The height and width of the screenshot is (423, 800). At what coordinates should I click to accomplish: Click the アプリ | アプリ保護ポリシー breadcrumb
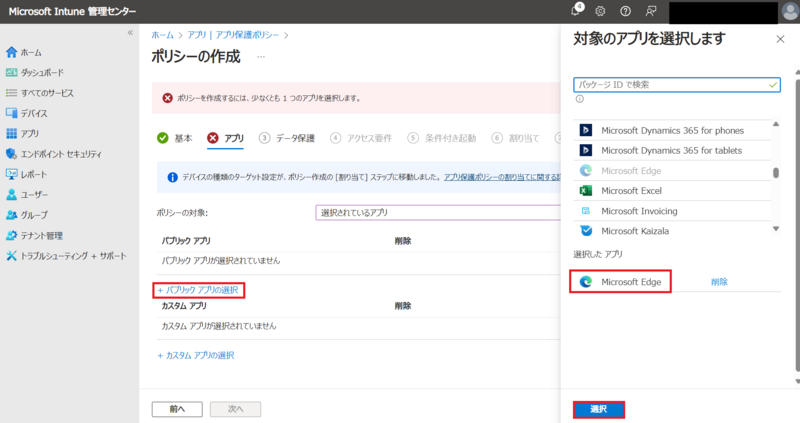233,35
